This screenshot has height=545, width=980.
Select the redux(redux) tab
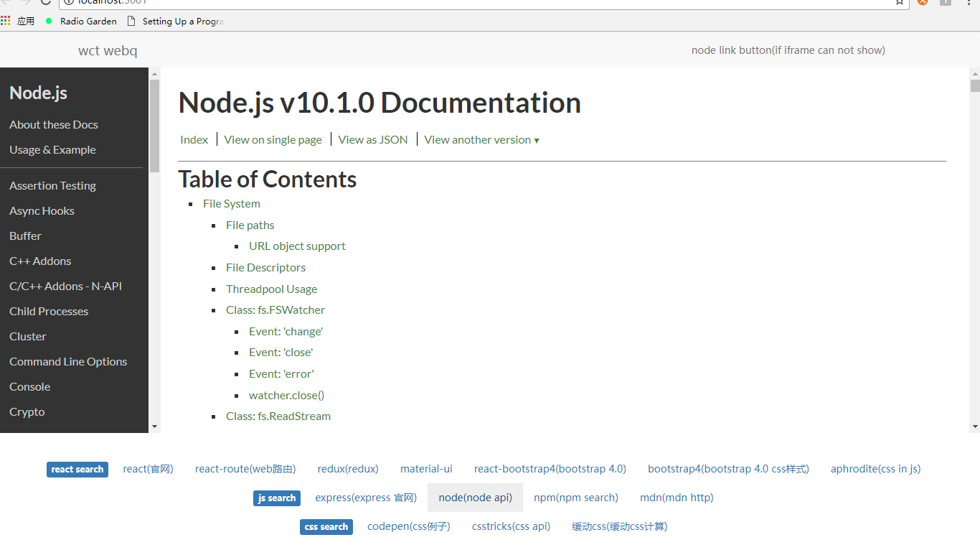(348, 469)
